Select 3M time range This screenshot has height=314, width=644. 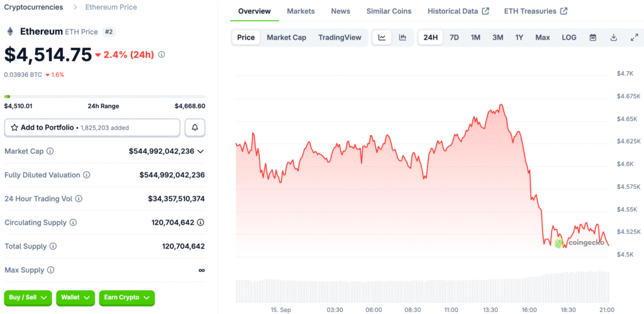coord(498,37)
